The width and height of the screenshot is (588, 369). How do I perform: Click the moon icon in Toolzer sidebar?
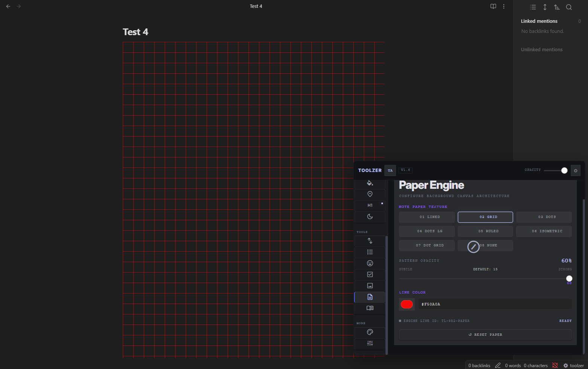[x=370, y=216]
